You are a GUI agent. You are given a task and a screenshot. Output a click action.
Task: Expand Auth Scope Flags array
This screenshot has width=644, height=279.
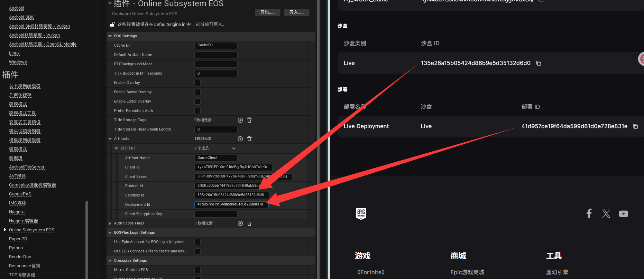(x=110, y=223)
